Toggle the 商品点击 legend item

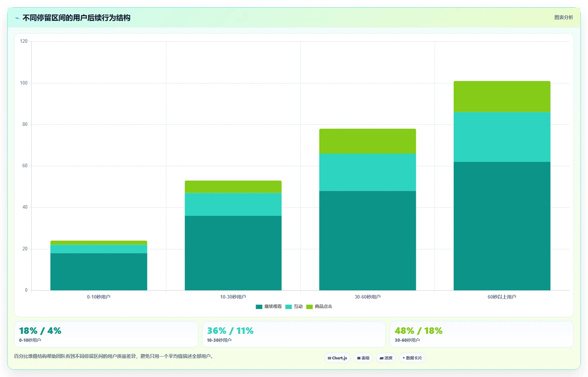pos(319,306)
